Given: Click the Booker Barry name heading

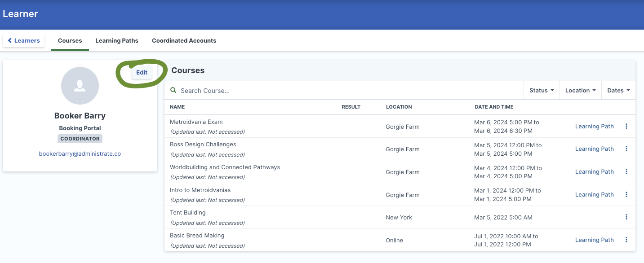Looking at the screenshot, I should pos(80,116).
